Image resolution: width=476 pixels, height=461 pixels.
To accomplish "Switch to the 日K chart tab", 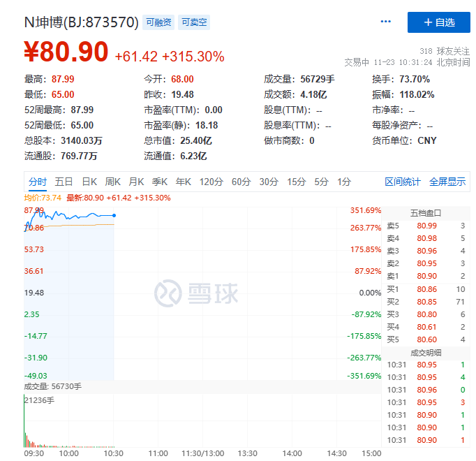I will click(89, 182).
